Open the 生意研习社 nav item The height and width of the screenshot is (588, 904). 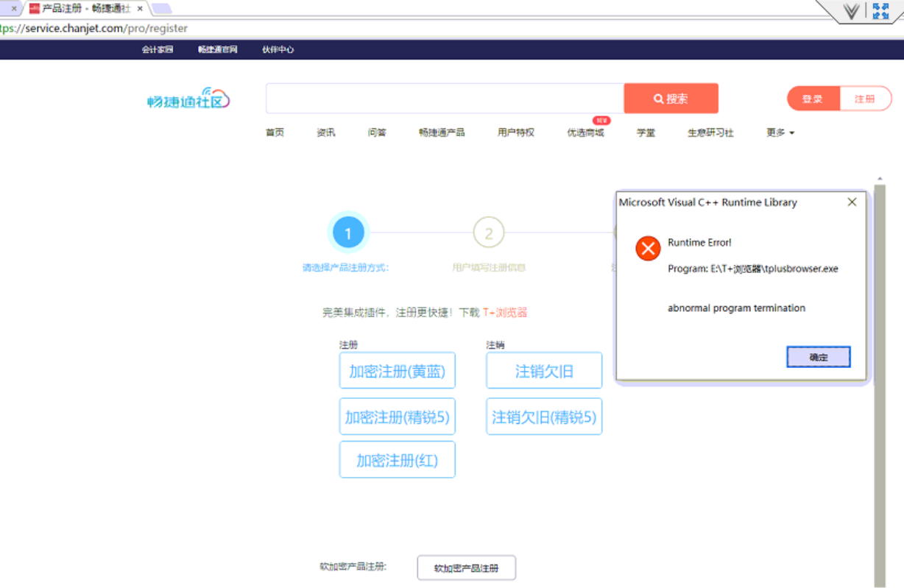click(710, 132)
